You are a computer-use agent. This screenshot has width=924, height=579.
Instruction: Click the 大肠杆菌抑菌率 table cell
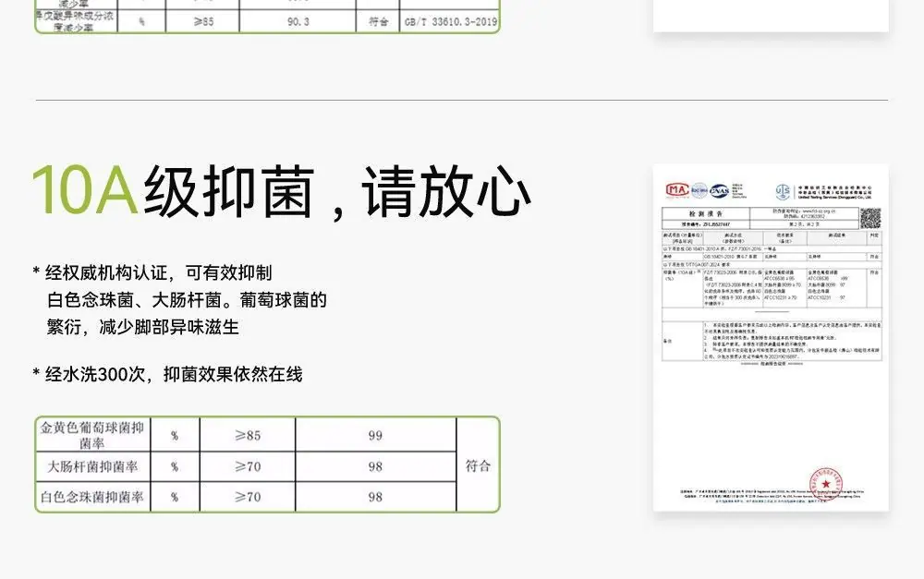91,466
